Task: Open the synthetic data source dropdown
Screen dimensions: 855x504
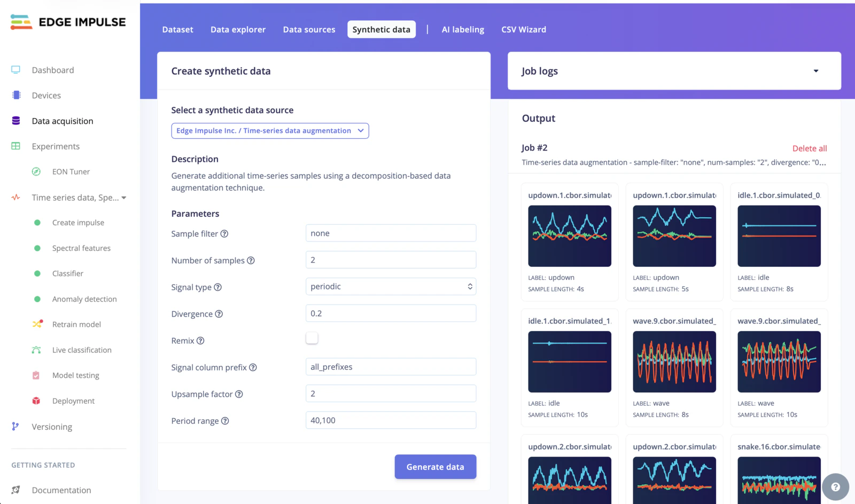Action: pyautogui.click(x=270, y=131)
